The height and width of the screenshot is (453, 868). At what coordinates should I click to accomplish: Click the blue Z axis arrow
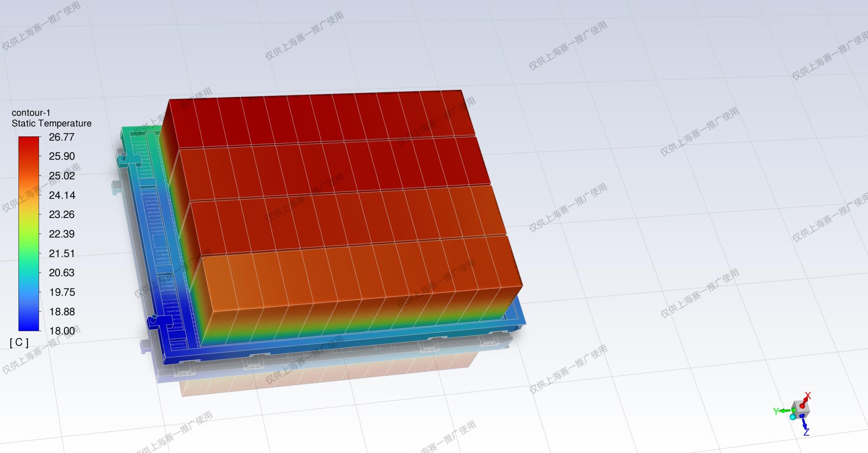[804, 423]
